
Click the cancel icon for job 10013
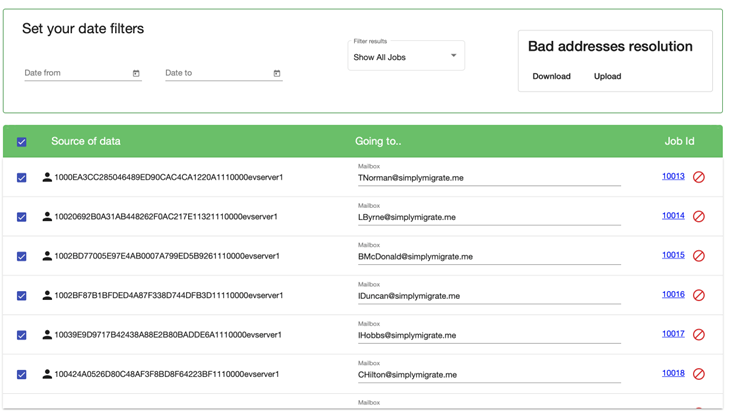[699, 177]
